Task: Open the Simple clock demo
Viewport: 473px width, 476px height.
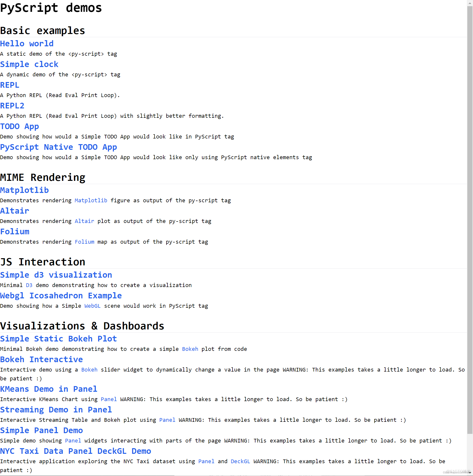Action: [x=29, y=64]
